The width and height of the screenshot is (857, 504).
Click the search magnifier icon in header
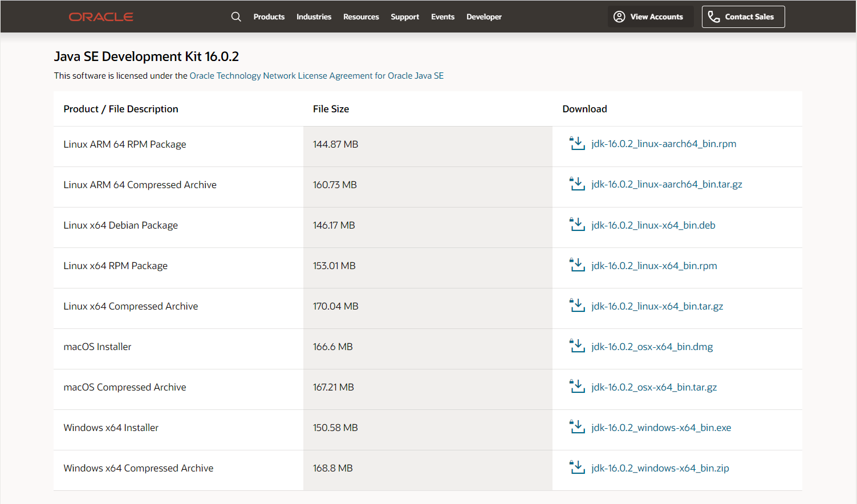[x=236, y=17]
